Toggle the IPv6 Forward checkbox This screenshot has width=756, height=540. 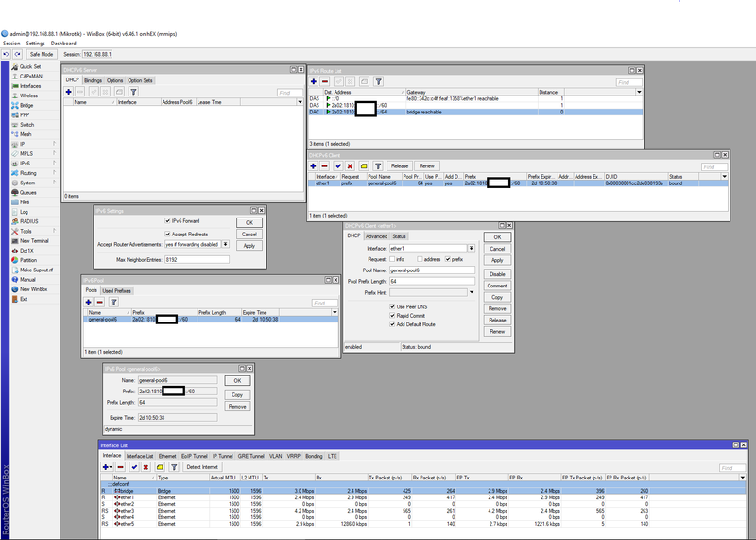168,221
